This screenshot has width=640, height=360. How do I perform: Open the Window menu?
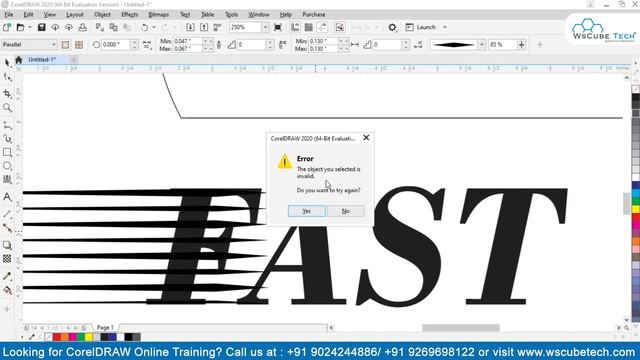point(259,15)
